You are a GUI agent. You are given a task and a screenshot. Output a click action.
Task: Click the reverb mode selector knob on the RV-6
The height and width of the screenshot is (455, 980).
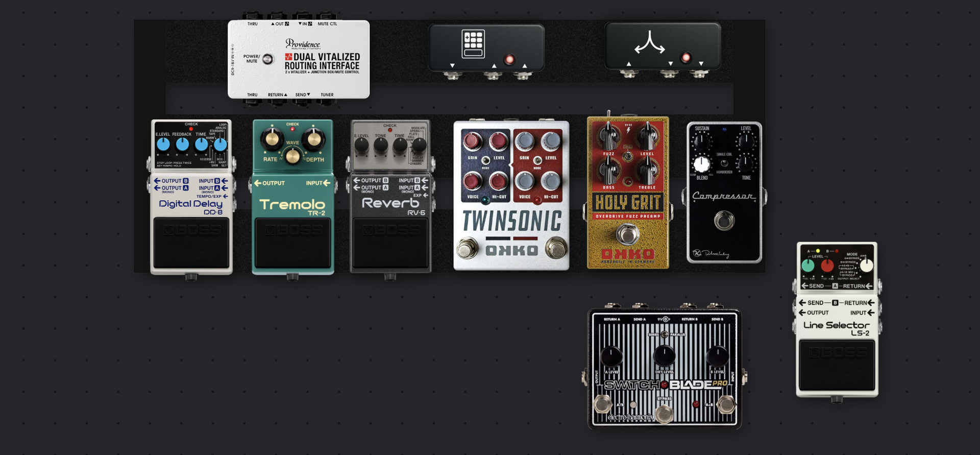pyautogui.click(x=419, y=147)
